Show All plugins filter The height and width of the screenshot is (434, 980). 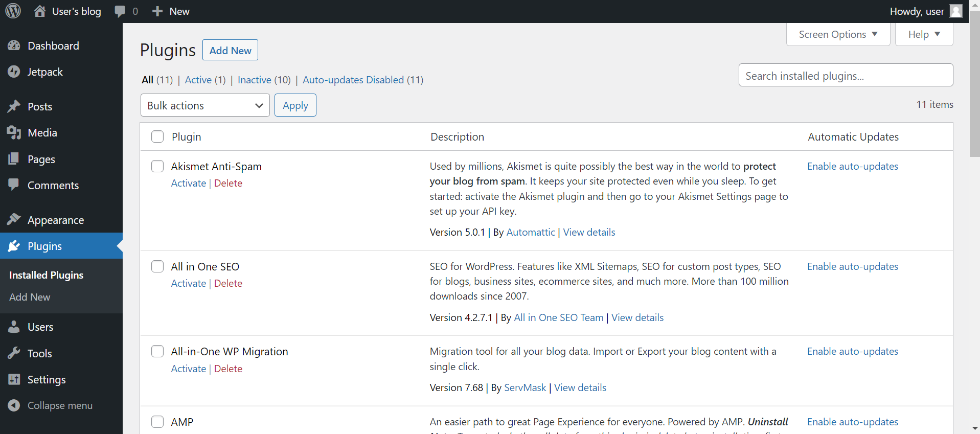tap(157, 80)
